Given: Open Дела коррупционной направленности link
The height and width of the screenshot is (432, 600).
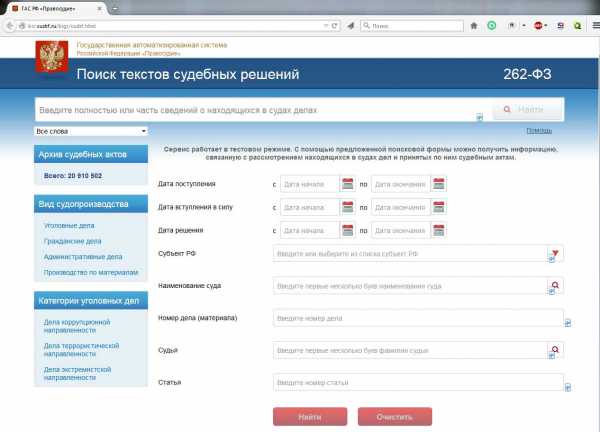Looking at the screenshot, I should (77, 326).
